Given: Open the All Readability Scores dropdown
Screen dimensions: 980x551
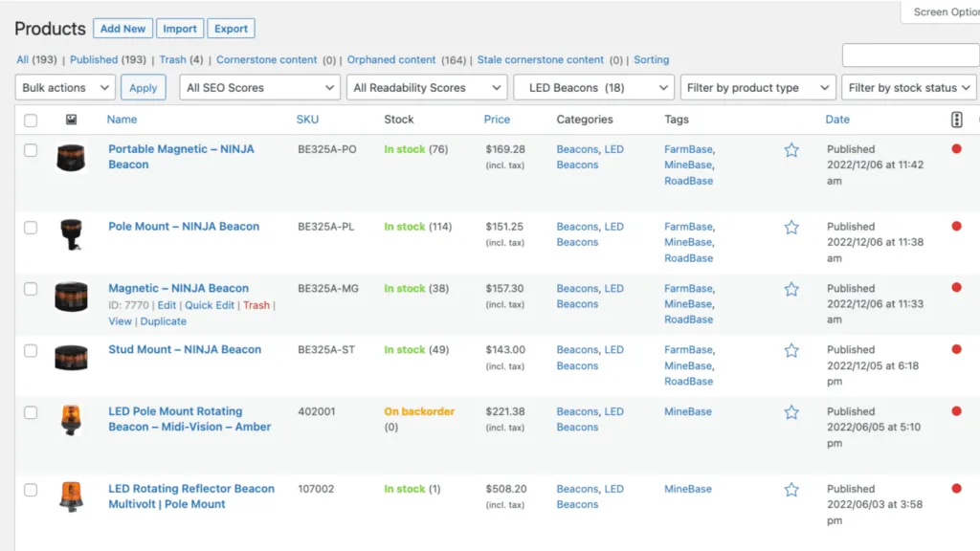Looking at the screenshot, I should [427, 87].
